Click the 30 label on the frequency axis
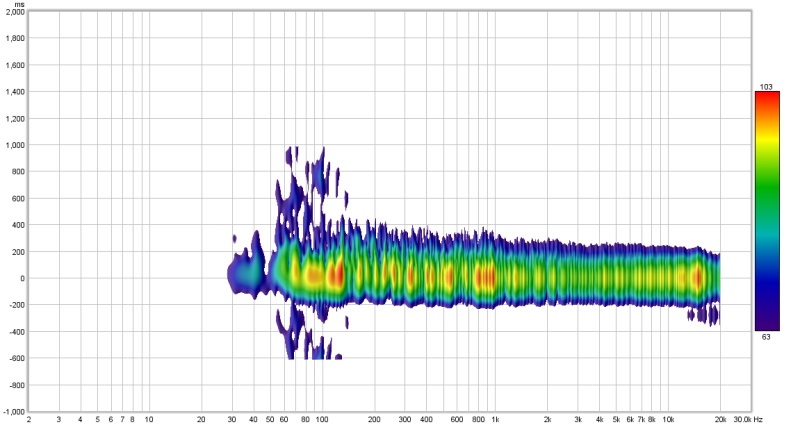Viewport: 800px width, 427px height. [x=232, y=419]
